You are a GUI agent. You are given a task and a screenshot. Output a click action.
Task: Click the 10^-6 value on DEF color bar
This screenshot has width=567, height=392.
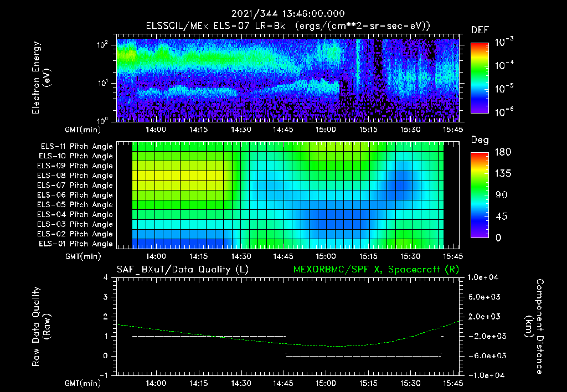[504, 112]
